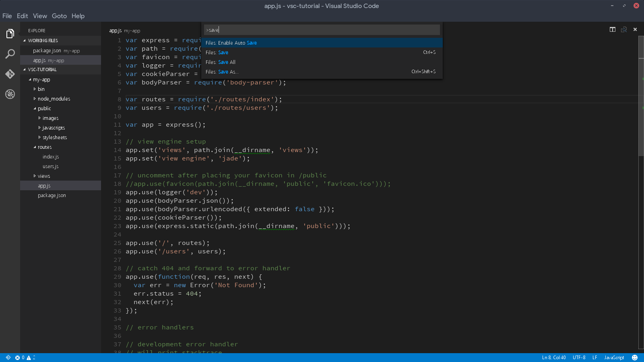Viewport: 644px width, 362px height.
Task: Expand the stylesheets folder
Action: pos(60,138)
